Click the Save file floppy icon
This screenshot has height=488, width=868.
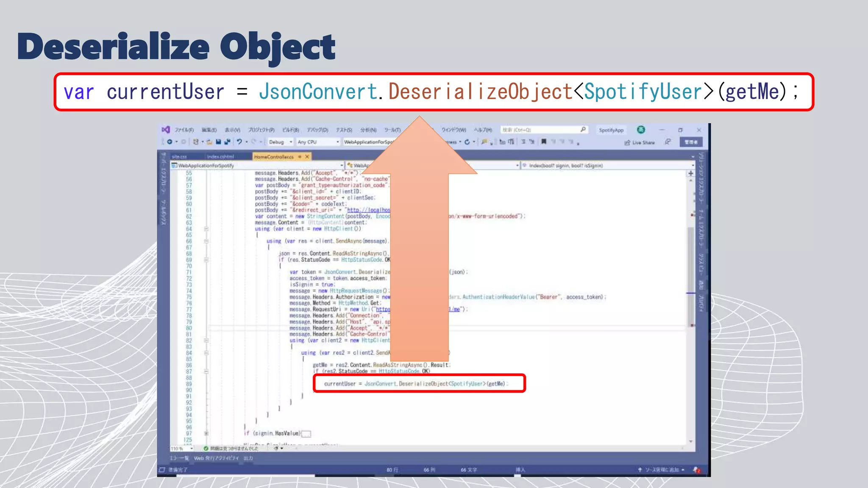pyautogui.click(x=219, y=142)
